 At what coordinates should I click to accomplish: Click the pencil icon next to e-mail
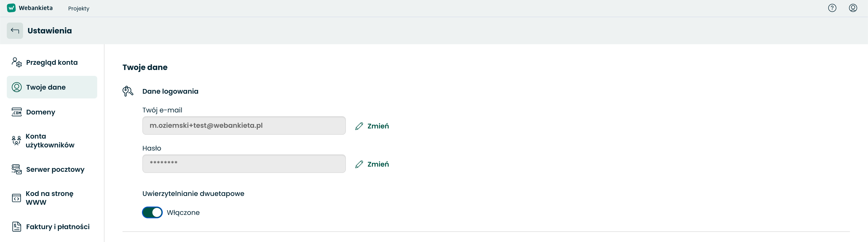(x=359, y=126)
